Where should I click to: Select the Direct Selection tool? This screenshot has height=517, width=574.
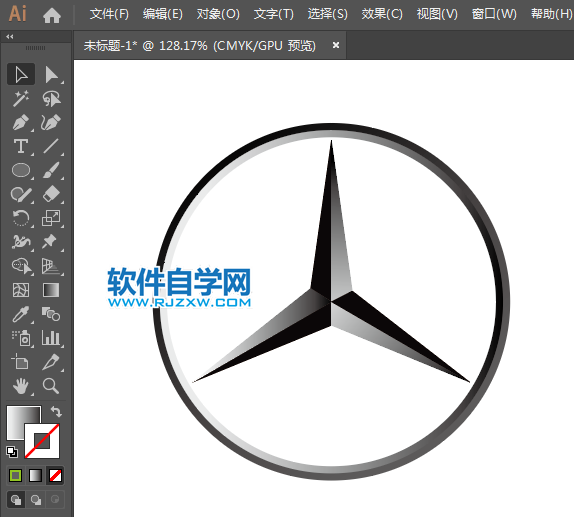point(51,75)
